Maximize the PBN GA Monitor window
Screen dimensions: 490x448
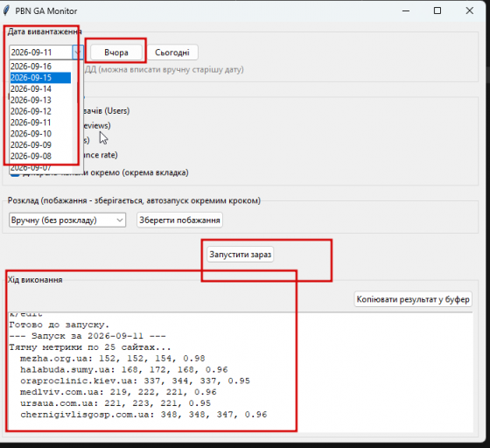(437, 10)
